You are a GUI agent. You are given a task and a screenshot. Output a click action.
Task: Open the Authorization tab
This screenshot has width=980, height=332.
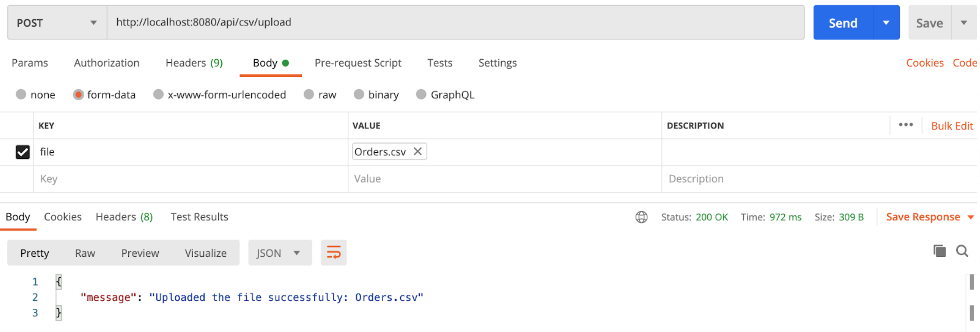[x=107, y=63]
